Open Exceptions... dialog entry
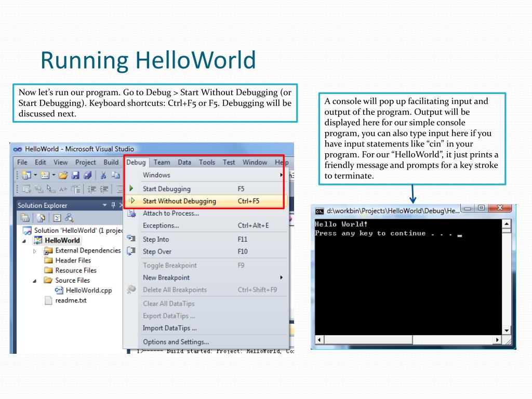Viewport: 532px width, 399px height. (205, 225)
